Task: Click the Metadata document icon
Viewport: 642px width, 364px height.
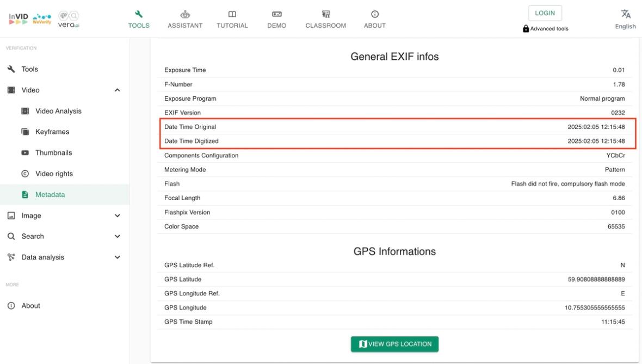Action: pos(25,194)
